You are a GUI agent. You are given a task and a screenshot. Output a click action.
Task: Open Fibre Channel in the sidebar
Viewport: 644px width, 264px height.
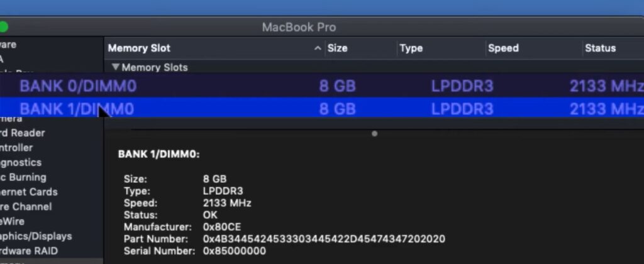pos(26,206)
